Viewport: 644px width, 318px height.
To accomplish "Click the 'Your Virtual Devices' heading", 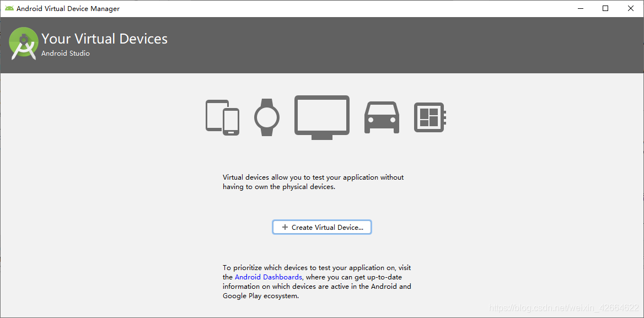I will [x=104, y=39].
